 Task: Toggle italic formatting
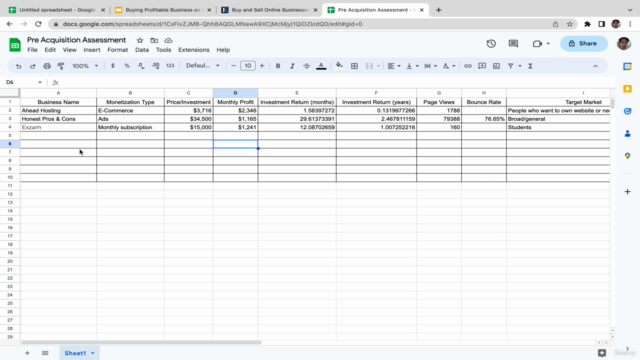pyautogui.click(x=292, y=66)
